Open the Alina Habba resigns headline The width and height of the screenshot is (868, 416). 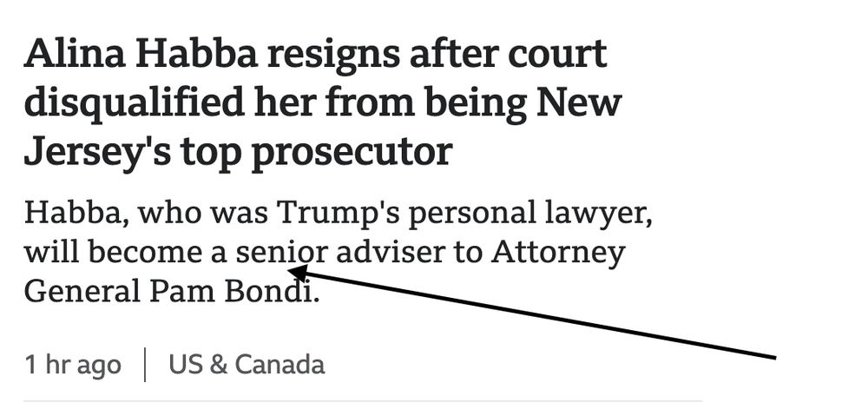click(x=323, y=103)
